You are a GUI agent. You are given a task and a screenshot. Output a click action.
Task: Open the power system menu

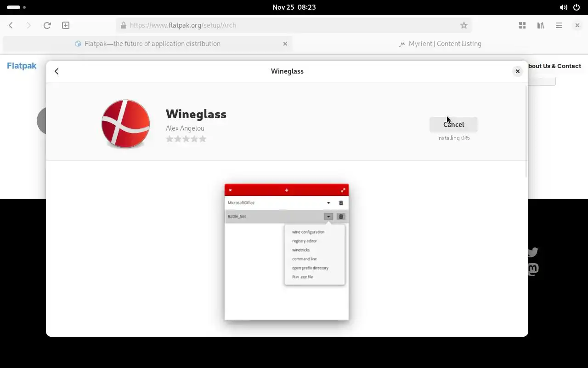[x=577, y=7]
